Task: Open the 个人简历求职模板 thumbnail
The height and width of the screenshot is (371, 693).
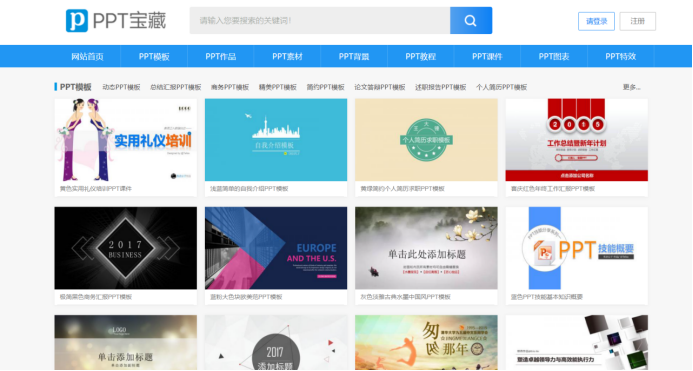Action: point(426,140)
